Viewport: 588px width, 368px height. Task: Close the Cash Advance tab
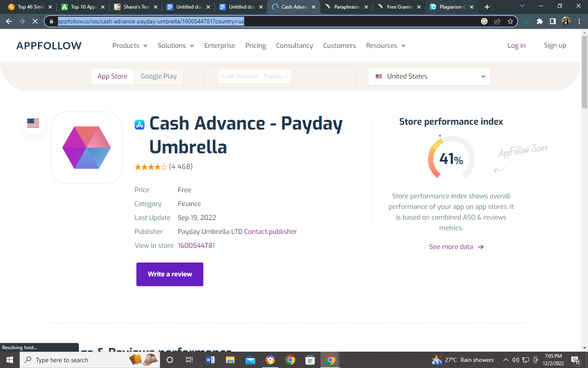point(314,7)
